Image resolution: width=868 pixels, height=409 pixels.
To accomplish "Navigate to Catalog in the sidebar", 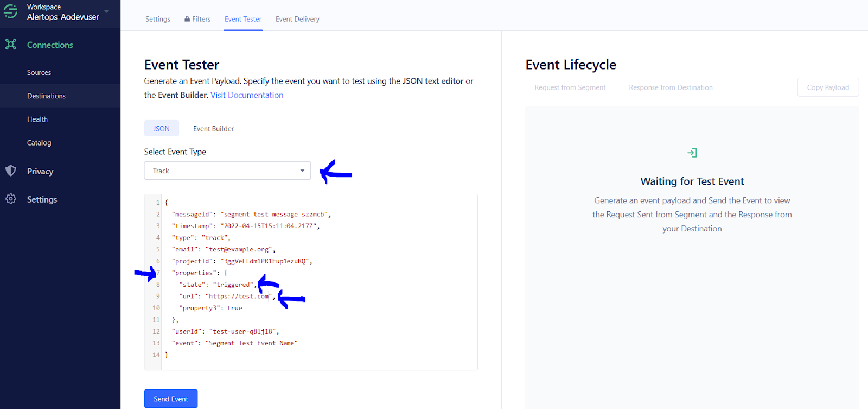I will 39,143.
